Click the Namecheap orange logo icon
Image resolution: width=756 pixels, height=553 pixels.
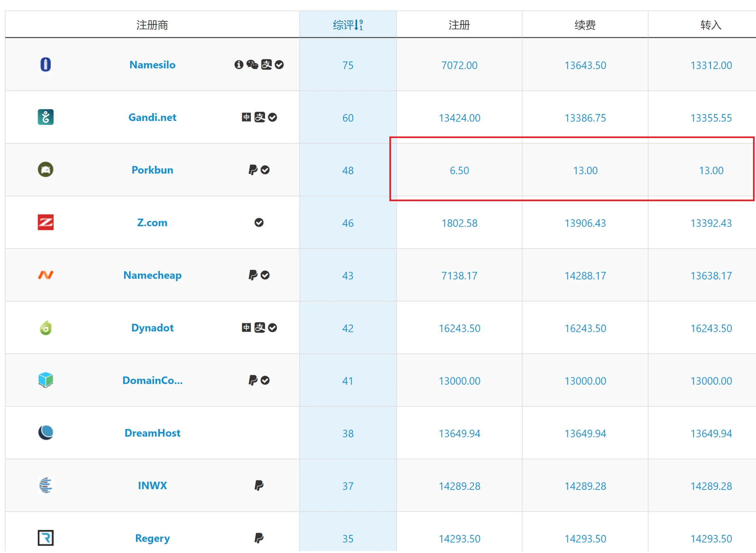pyautogui.click(x=45, y=275)
